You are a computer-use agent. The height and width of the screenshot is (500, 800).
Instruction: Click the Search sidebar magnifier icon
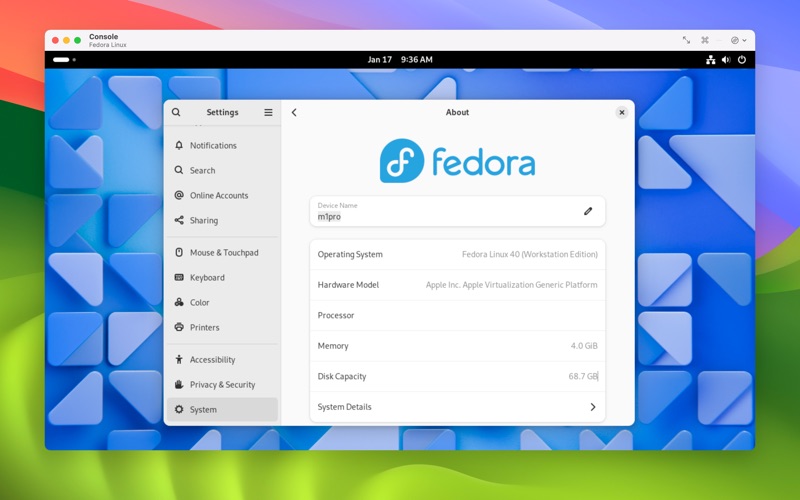(179, 170)
